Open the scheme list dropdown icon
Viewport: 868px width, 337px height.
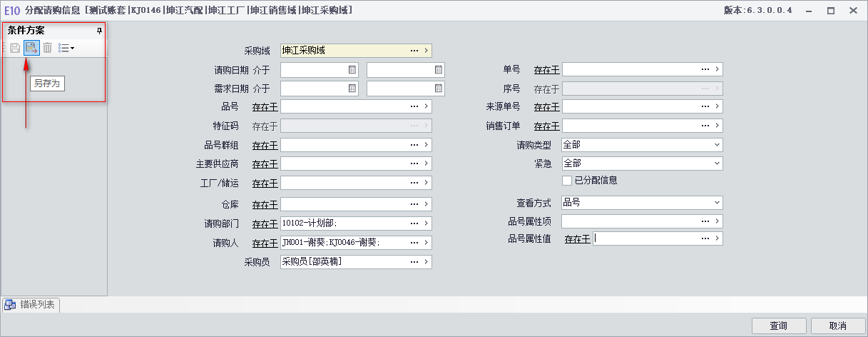[x=66, y=48]
